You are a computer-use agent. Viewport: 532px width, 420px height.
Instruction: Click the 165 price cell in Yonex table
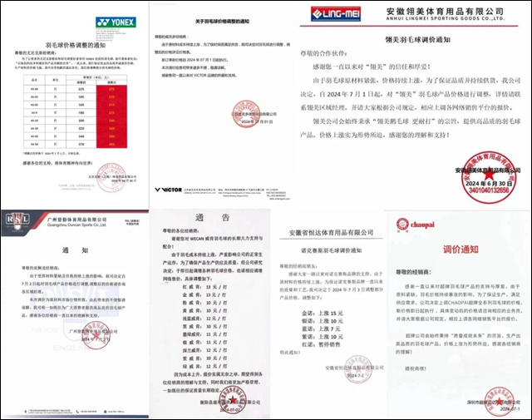[81, 105]
